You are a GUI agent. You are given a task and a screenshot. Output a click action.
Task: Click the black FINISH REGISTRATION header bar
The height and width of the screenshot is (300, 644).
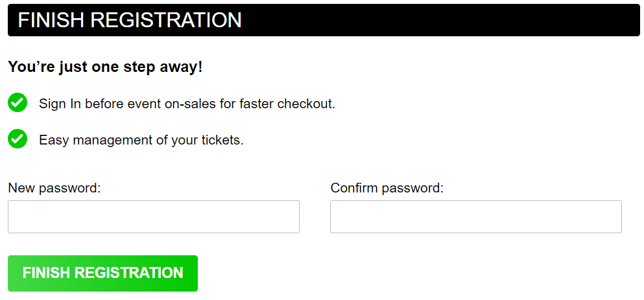[x=324, y=20]
